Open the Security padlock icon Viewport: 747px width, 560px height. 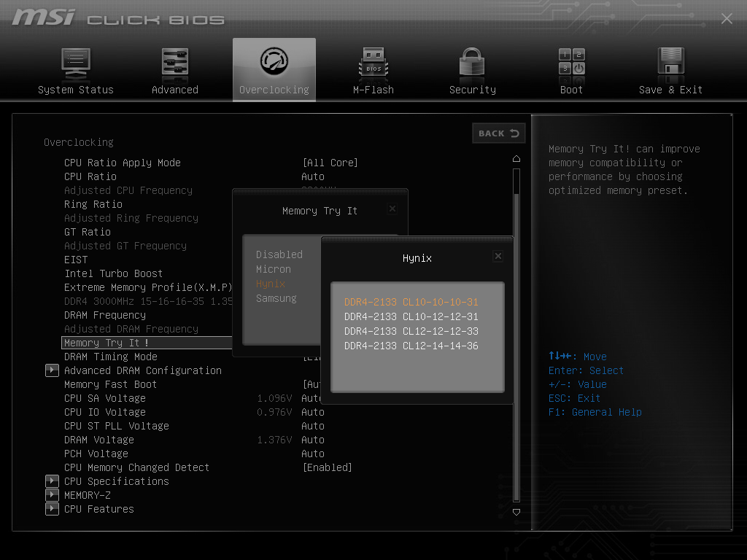pos(472,63)
